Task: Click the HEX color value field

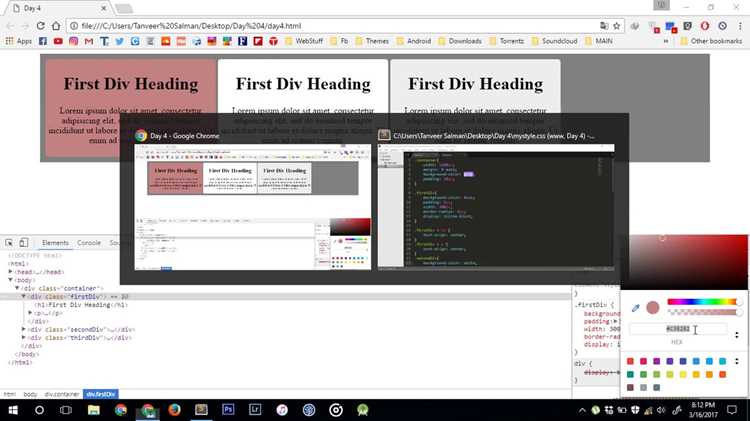Action: (678, 329)
